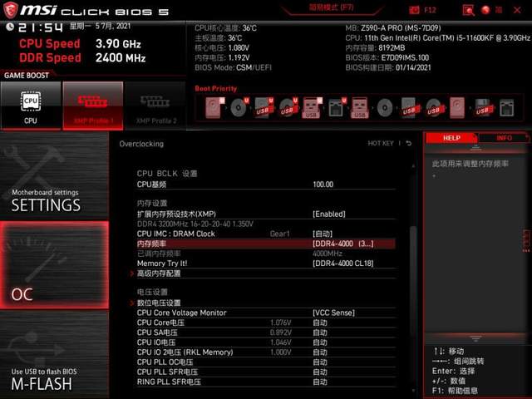Click the language globe icon
Viewport: 532px width, 399px height.
[x=485, y=10]
